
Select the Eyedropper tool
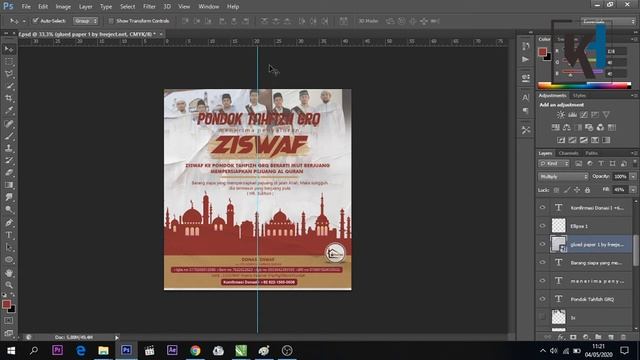[9, 111]
